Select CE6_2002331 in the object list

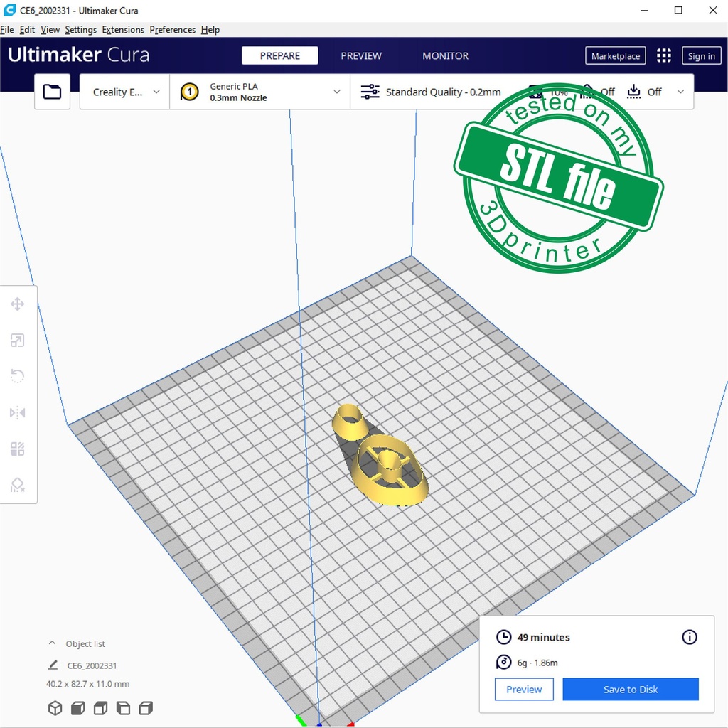tap(92, 666)
